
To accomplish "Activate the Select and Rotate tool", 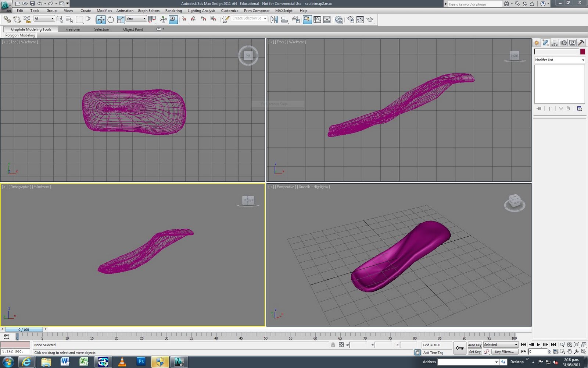I will [x=111, y=20].
